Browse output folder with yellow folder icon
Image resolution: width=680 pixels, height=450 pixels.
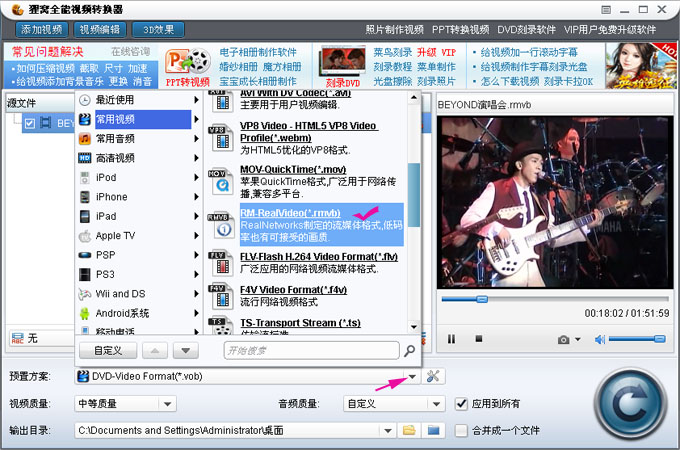(408, 430)
